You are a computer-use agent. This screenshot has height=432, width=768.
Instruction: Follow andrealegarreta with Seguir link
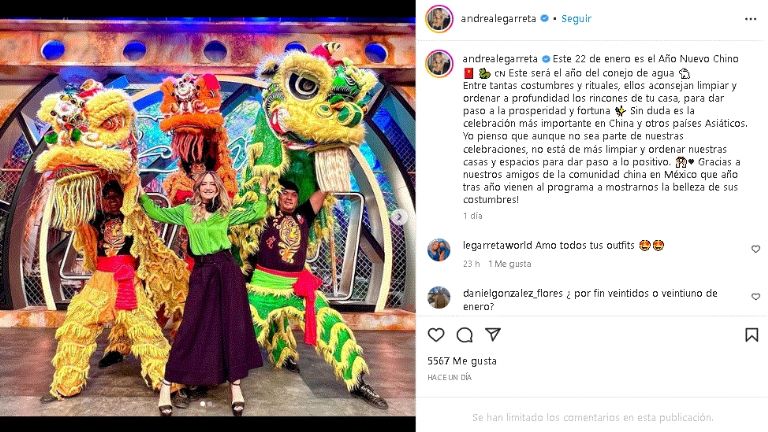pyautogui.click(x=576, y=19)
